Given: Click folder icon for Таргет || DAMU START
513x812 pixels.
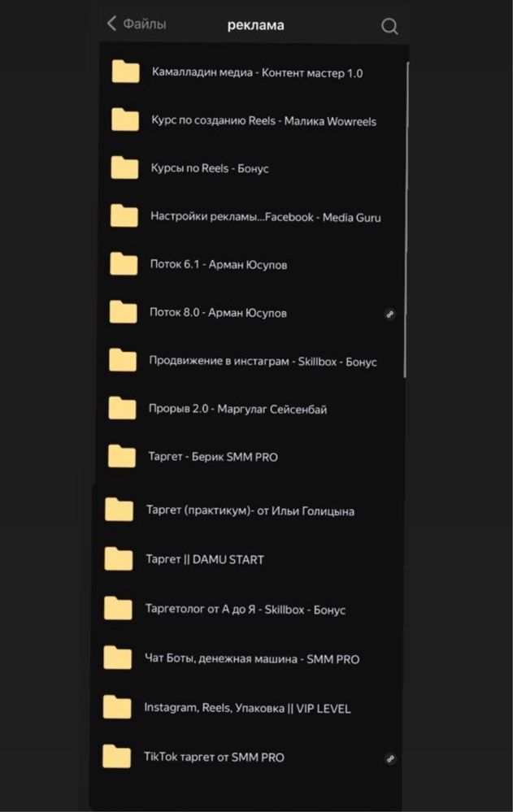Looking at the screenshot, I should tap(119, 558).
